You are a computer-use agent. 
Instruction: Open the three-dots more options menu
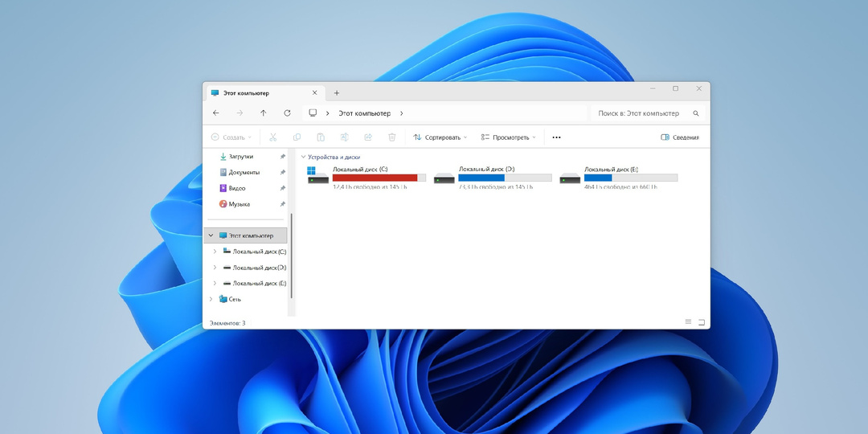click(556, 137)
